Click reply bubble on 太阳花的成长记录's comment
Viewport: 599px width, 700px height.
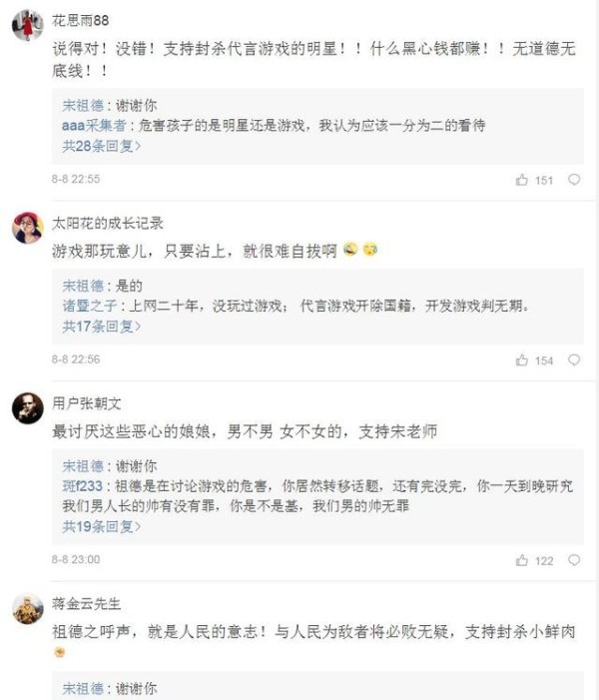click(574, 360)
